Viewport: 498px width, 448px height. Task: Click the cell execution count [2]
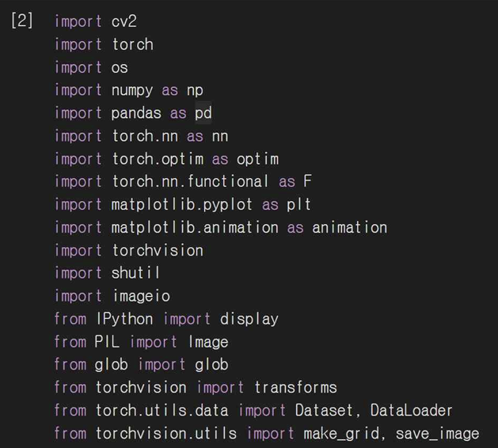(22, 21)
